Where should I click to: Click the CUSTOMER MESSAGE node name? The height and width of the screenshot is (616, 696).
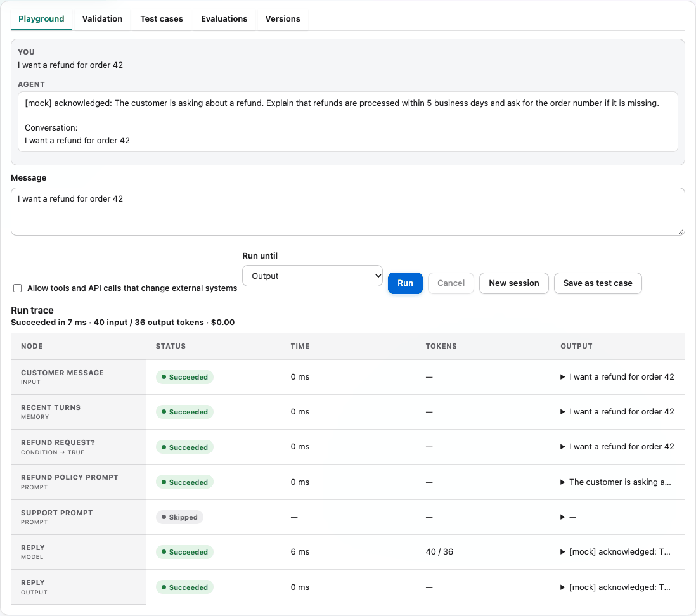62,373
